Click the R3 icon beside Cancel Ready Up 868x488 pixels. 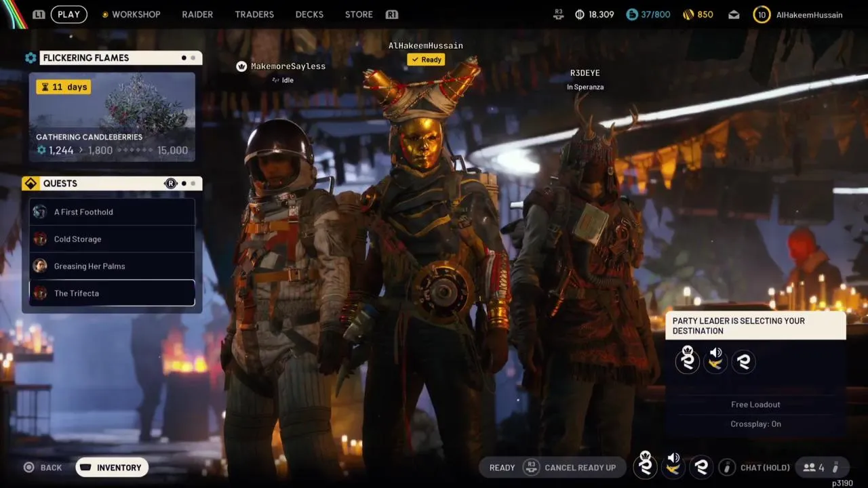tap(531, 468)
